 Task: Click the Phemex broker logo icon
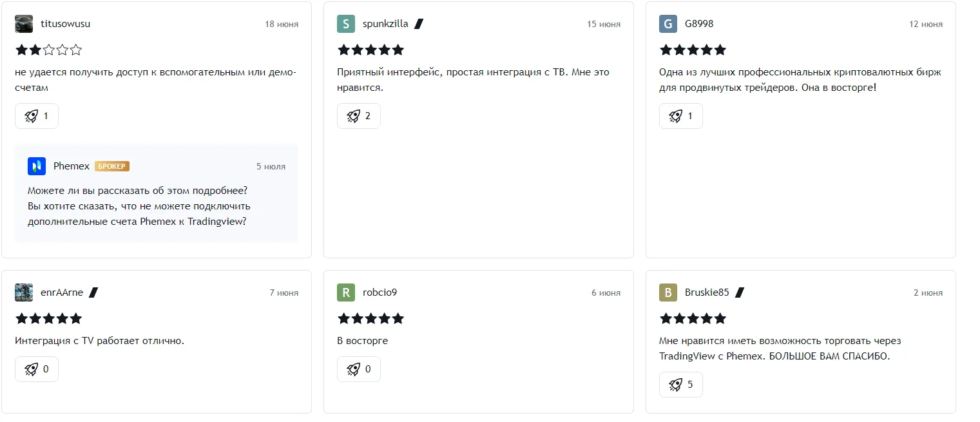pyautogui.click(x=37, y=166)
